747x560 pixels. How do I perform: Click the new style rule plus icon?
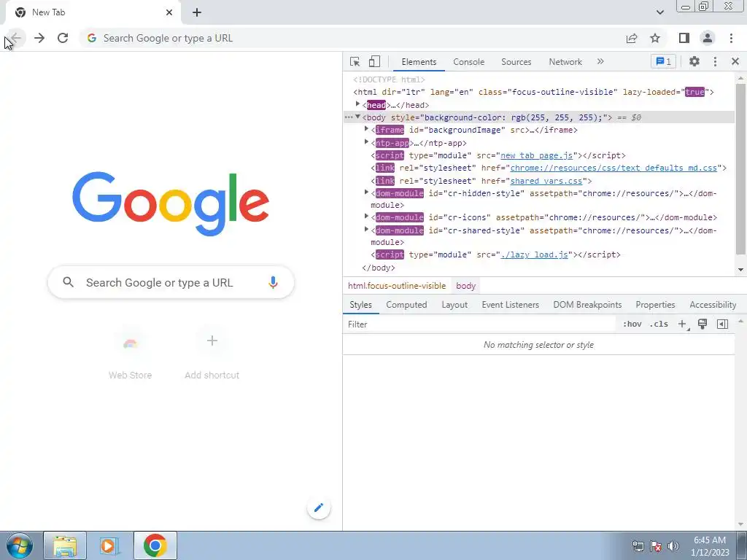click(x=682, y=324)
